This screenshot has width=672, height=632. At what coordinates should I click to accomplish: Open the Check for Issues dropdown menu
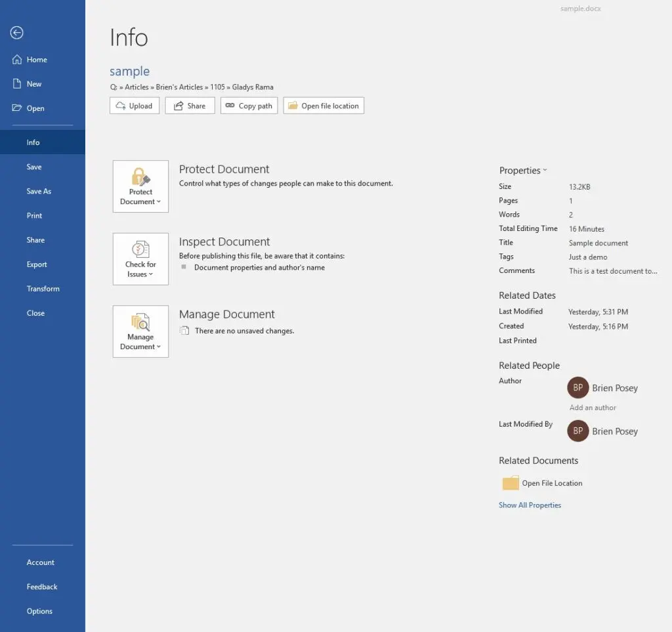(140, 259)
